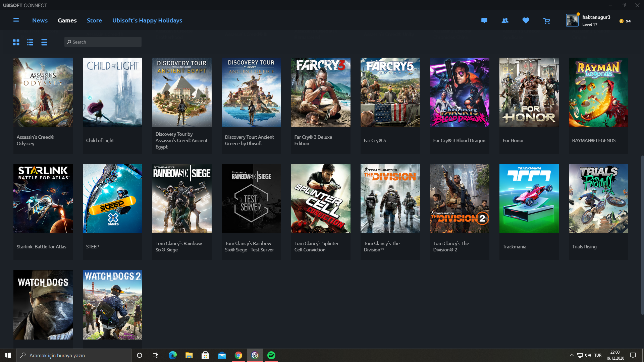Open the shopping cart icon
Viewport: 644px width, 362px height.
tap(547, 21)
